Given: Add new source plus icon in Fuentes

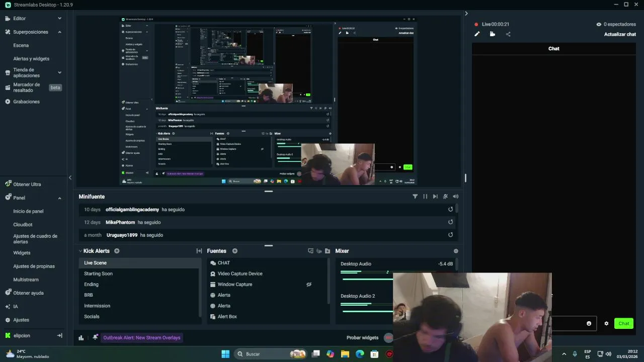Looking at the screenshot, I should click(234, 251).
